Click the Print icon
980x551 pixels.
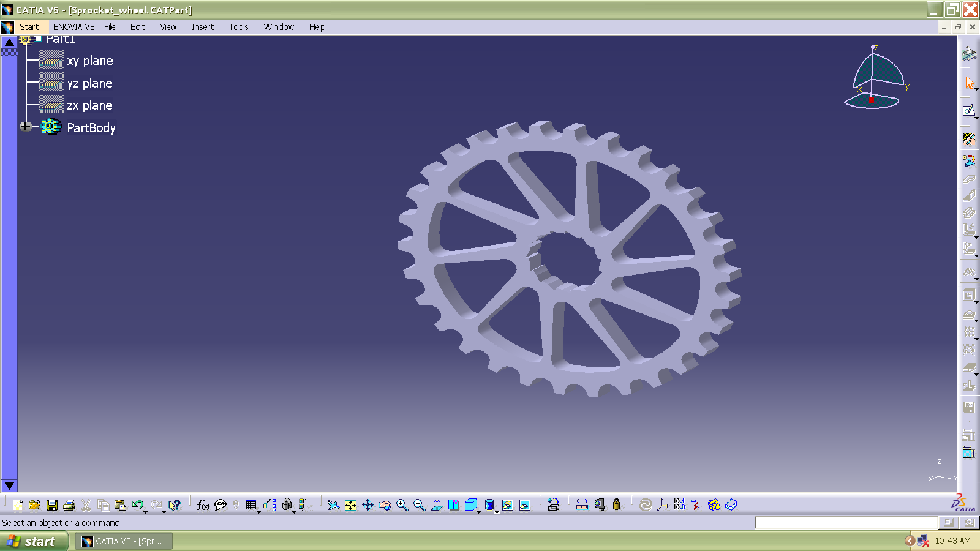click(x=69, y=505)
